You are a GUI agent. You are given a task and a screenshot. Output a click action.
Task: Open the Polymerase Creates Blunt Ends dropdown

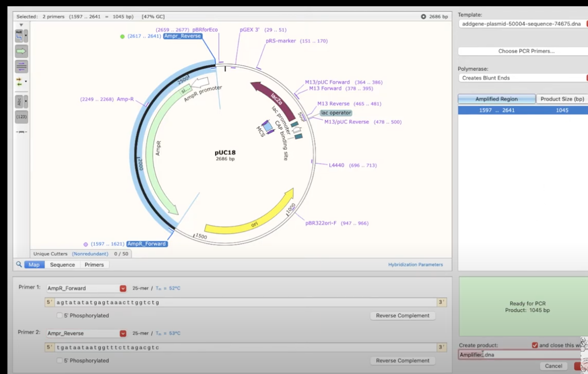(x=523, y=78)
